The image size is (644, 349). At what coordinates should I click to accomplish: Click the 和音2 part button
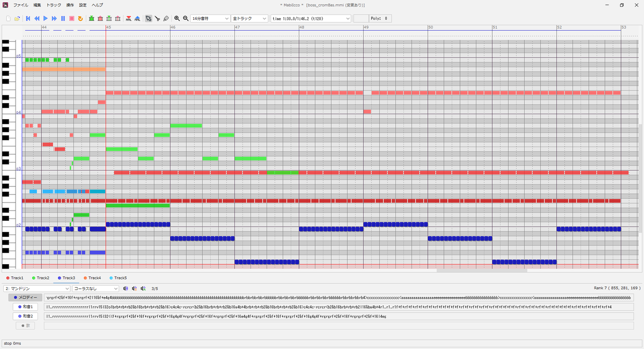click(x=25, y=316)
